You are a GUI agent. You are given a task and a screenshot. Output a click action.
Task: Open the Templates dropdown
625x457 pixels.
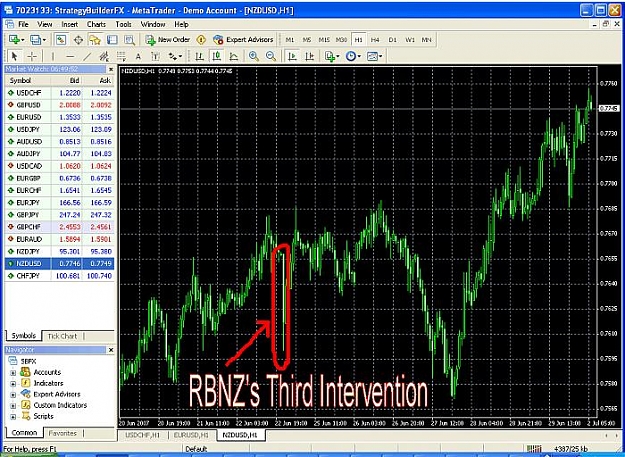(x=374, y=56)
